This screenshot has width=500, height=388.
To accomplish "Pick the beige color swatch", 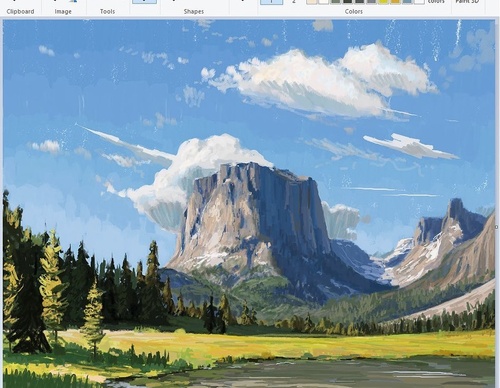I will click(311, 2).
